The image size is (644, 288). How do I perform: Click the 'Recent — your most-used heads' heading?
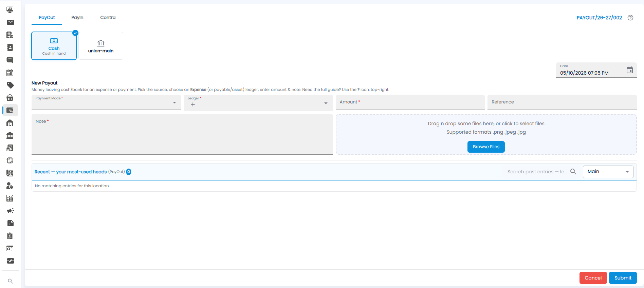coord(71,172)
